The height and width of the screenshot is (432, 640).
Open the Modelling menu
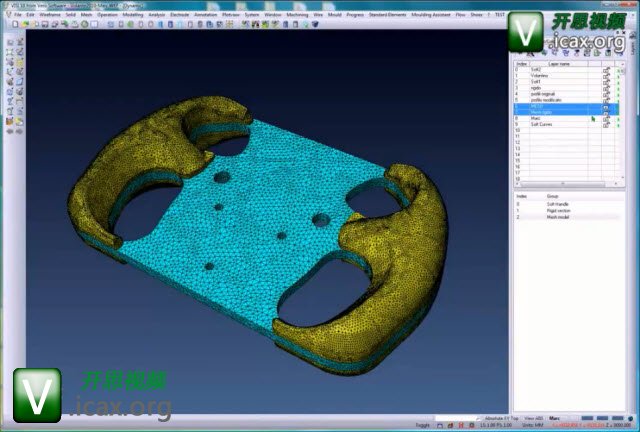(133, 15)
